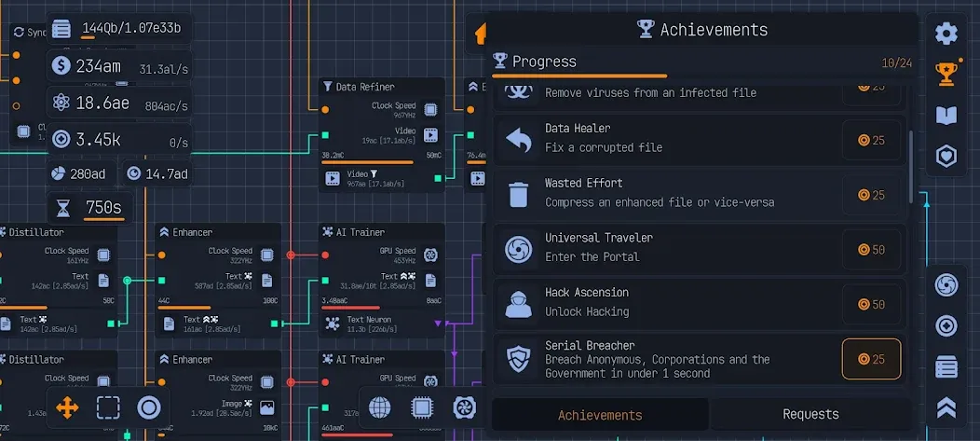Click the Hack Ascension 50 reward box
Image resolution: width=980 pixels, height=441 pixels.
click(871, 305)
